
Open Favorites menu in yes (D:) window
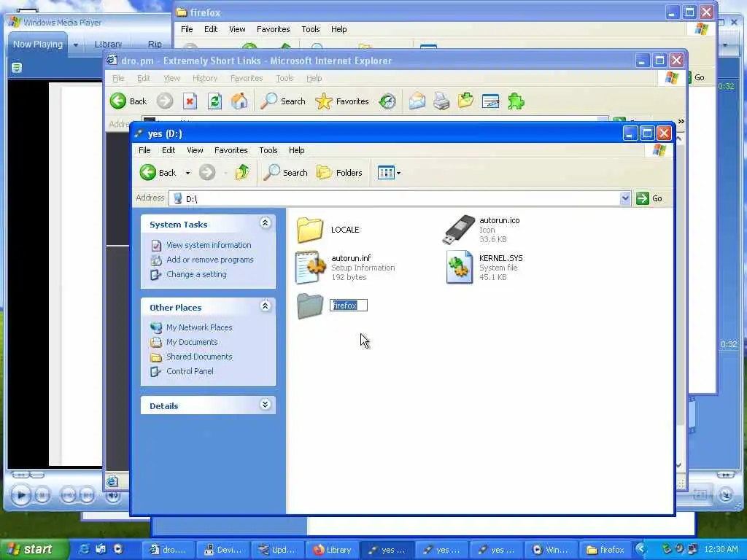tap(231, 150)
